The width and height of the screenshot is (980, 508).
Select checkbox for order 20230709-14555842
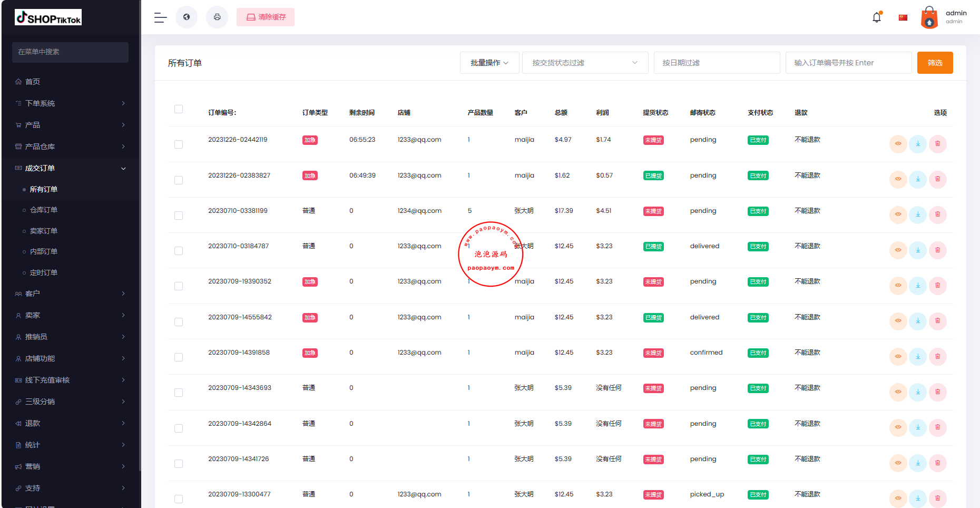179,322
